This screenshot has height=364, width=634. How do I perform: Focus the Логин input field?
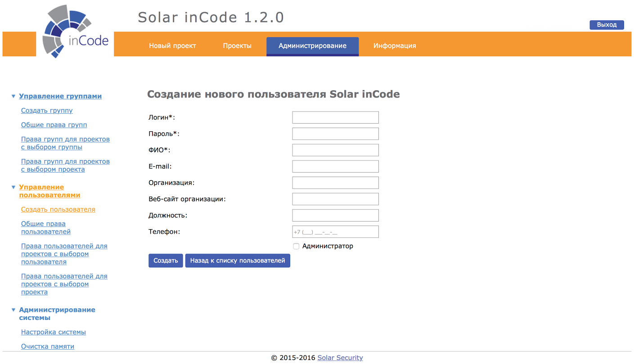tap(335, 117)
